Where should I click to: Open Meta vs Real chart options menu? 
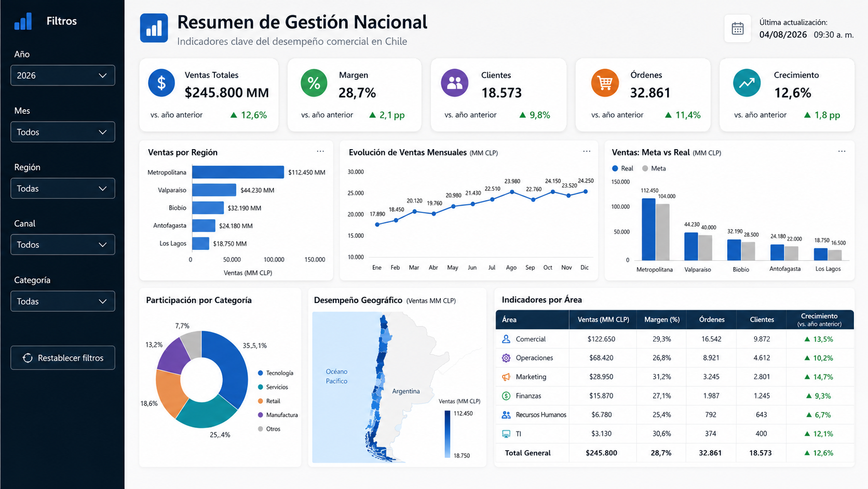pyautogui.click(x=842, y=151)
